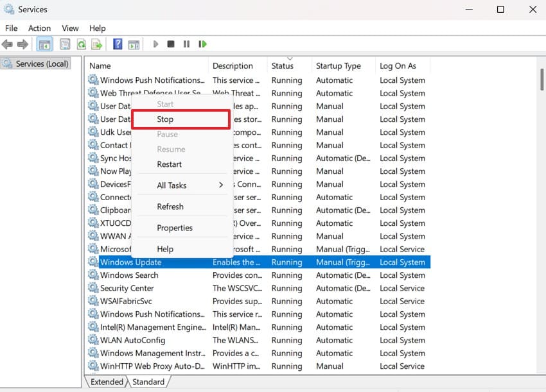Screen dimensions: 546x392
Task: Expand the All Tasks submenu arrow
Action: click(x=221, y=185)
